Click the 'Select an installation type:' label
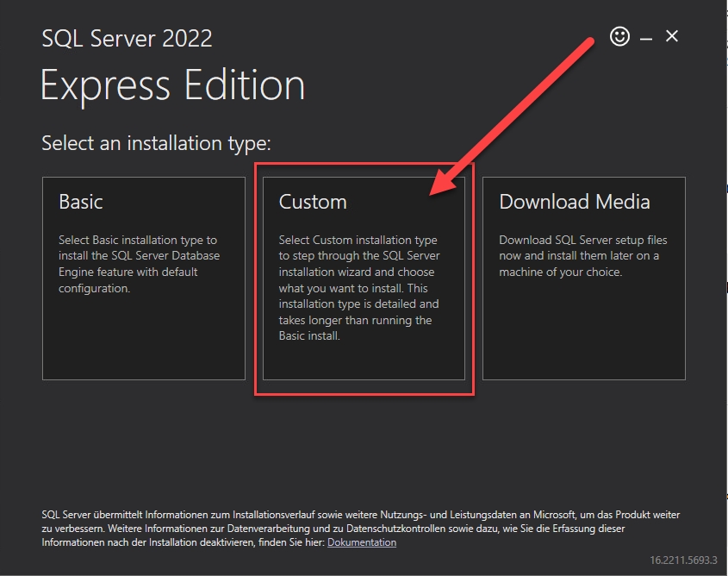Viewport: 728px width, 576px height. pos(156,143)
